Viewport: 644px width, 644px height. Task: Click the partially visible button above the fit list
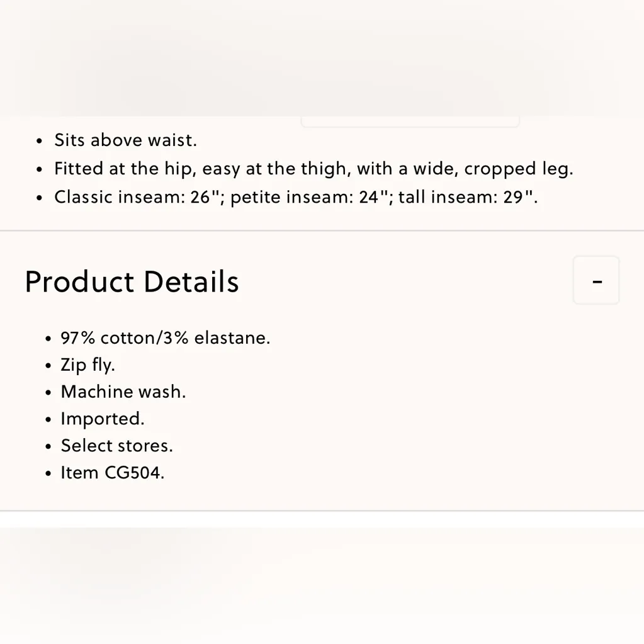point(410,121)
